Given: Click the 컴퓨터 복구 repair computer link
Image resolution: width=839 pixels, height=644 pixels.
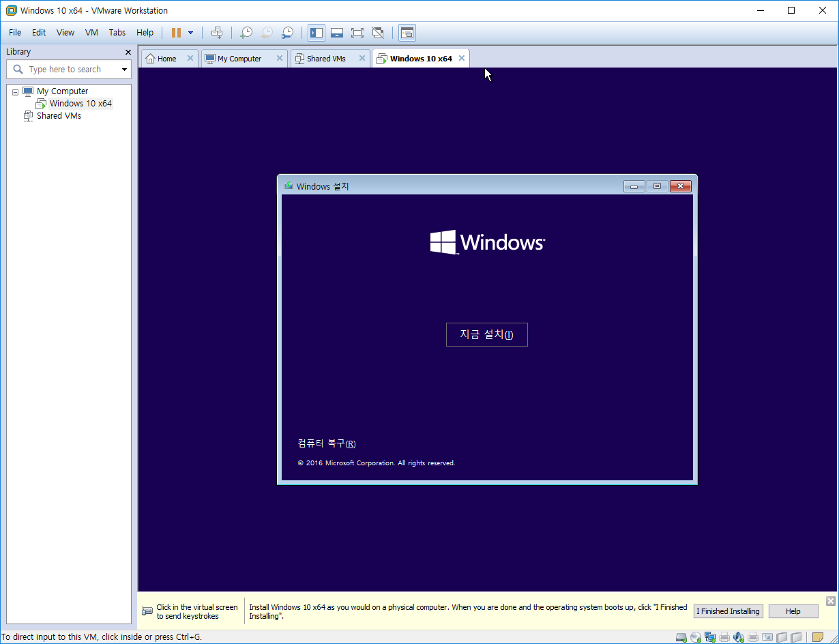Looking at the screenshot, I should coord(327,443).
